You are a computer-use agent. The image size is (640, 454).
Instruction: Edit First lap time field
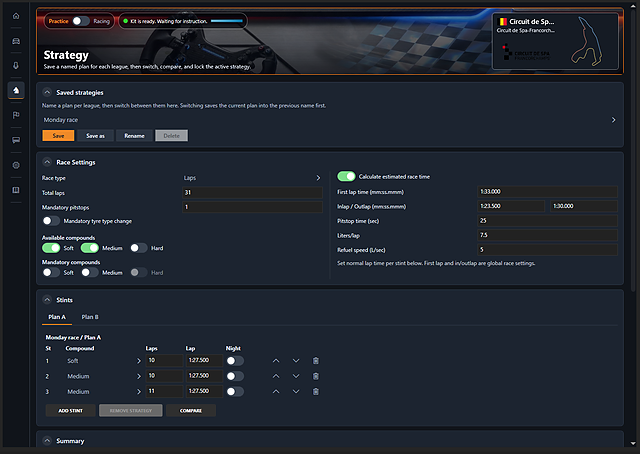coord(547,191)
